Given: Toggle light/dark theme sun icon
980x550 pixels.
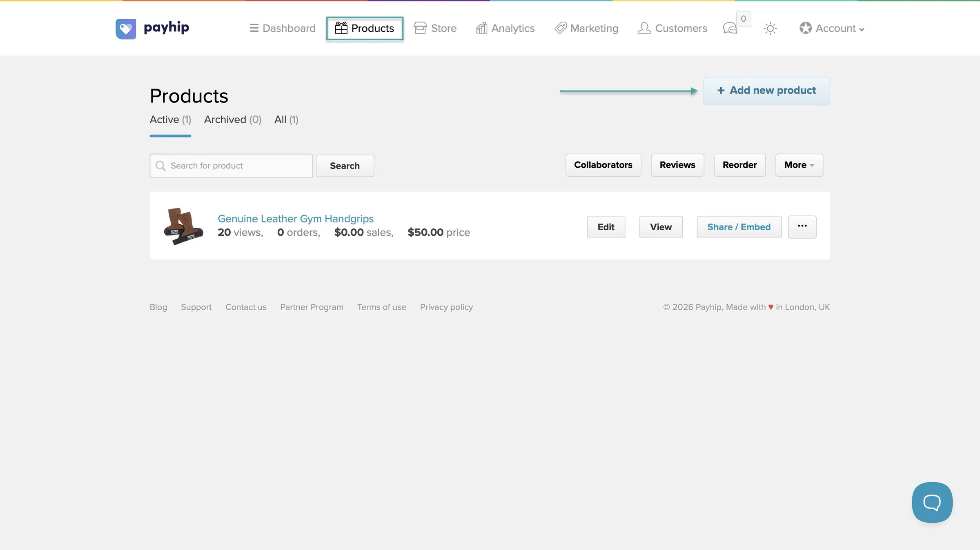Looking at the screenshot, I should click(x=770, y=29).
